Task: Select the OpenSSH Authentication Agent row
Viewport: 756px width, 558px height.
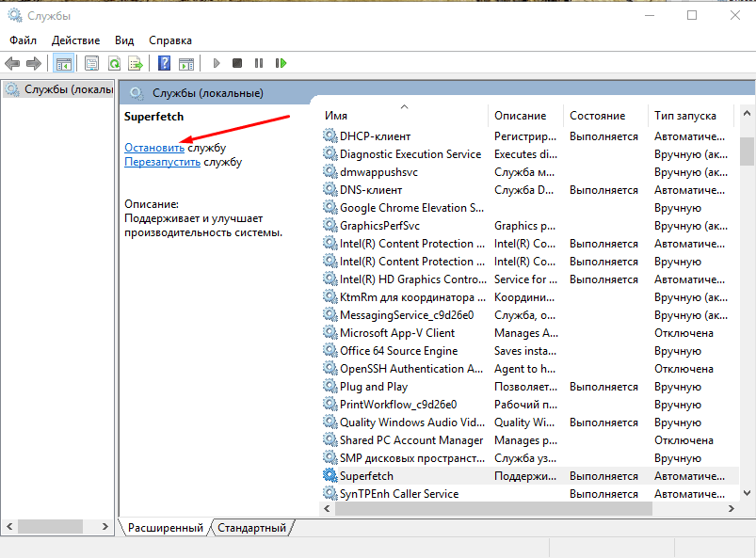Action: click(x=529, y=369)
